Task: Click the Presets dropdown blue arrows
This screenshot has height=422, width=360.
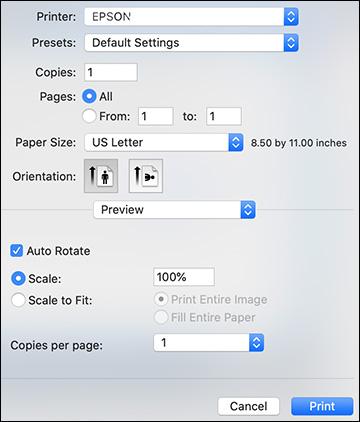Action: (291, 43)
